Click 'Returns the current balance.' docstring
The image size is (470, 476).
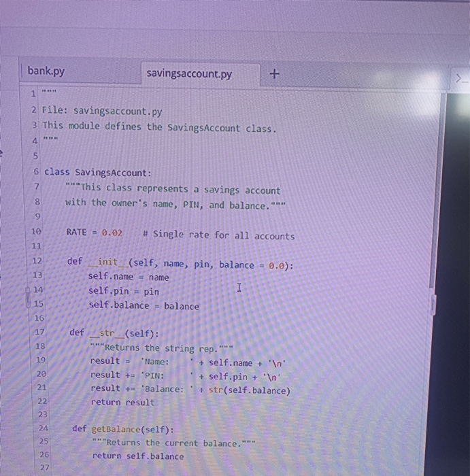coord(174,443)
